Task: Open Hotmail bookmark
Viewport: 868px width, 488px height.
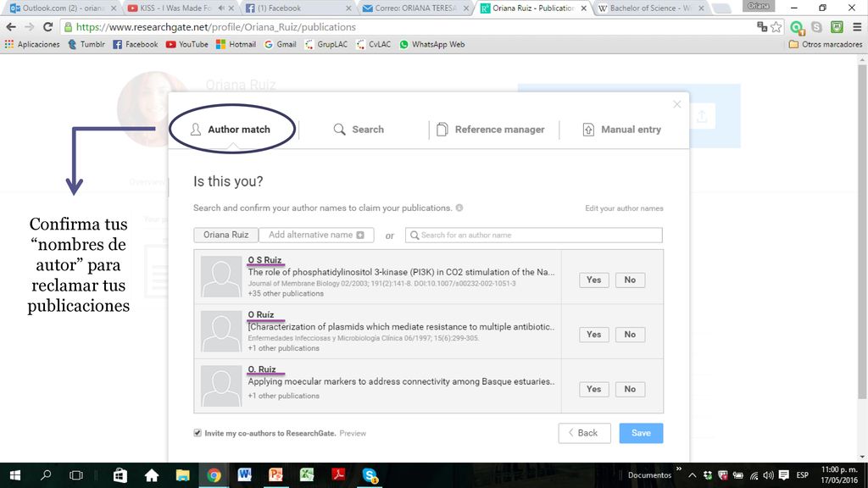Action: (236, 44)
